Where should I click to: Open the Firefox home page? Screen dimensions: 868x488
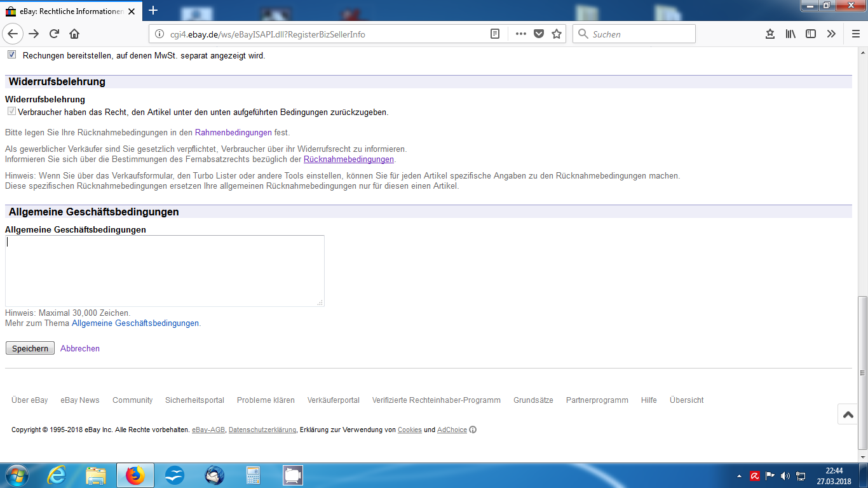[74, 34]
